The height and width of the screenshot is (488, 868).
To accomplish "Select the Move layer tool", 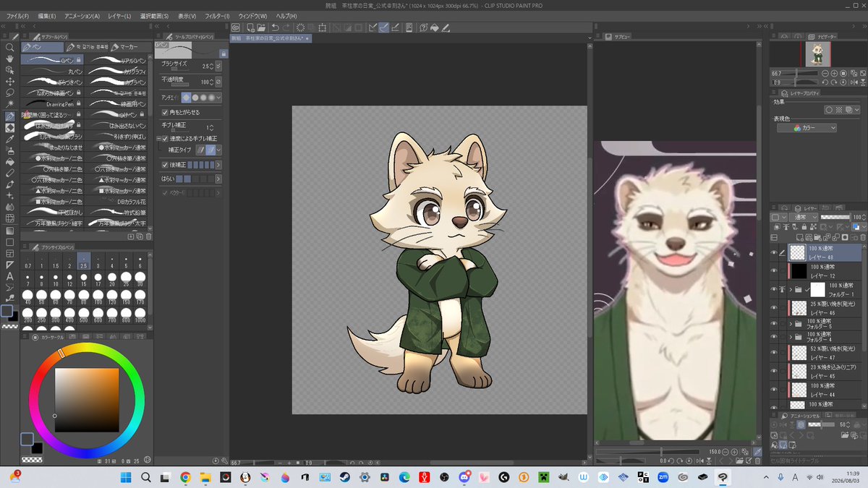I will [x=10, y=82].
